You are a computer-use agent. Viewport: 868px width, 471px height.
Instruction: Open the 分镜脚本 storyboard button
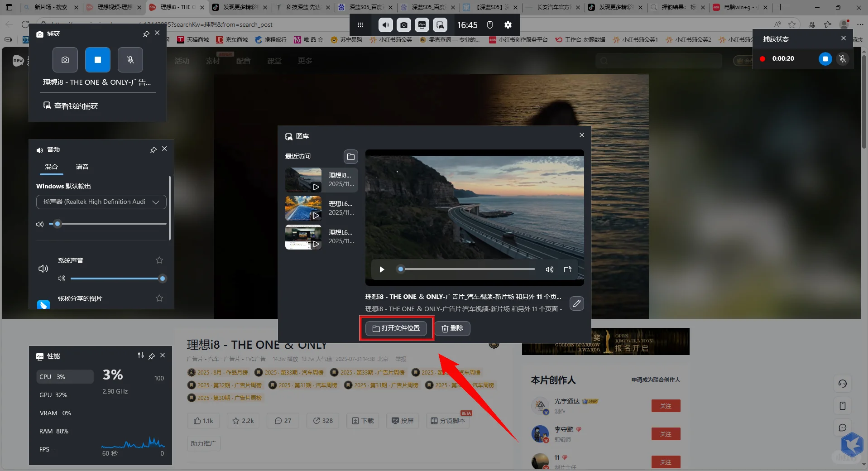click(x=448, y=421)
